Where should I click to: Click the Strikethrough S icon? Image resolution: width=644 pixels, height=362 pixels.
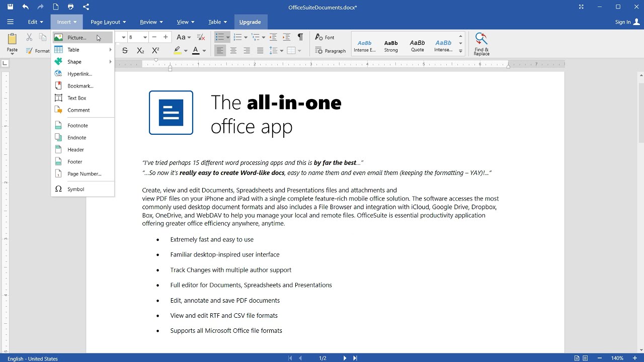125,51
